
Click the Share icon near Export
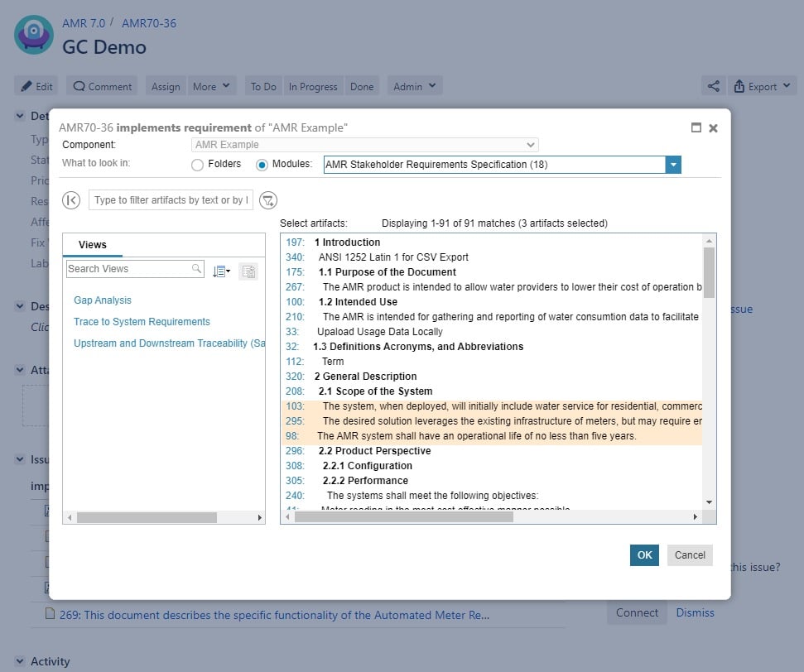click(x=713, y=85)
